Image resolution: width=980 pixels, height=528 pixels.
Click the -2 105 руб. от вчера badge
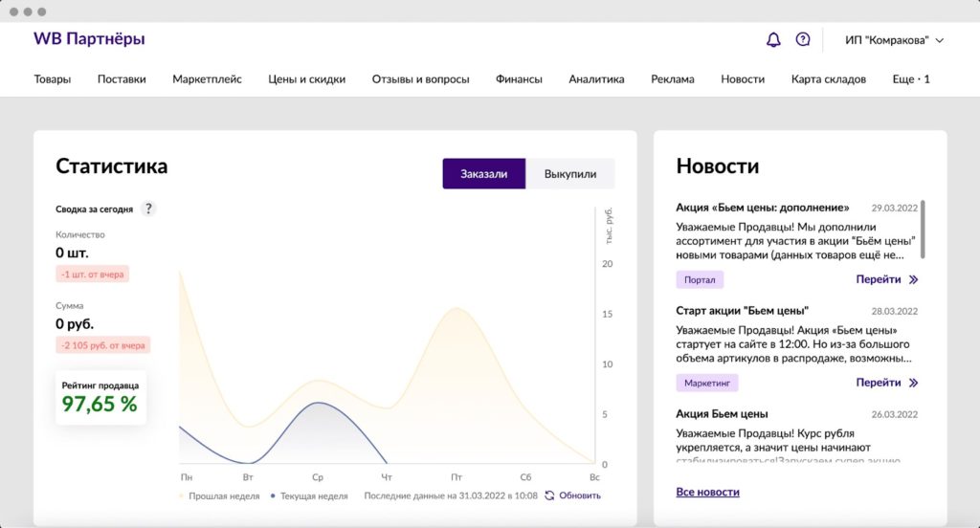tap(103, 345)
